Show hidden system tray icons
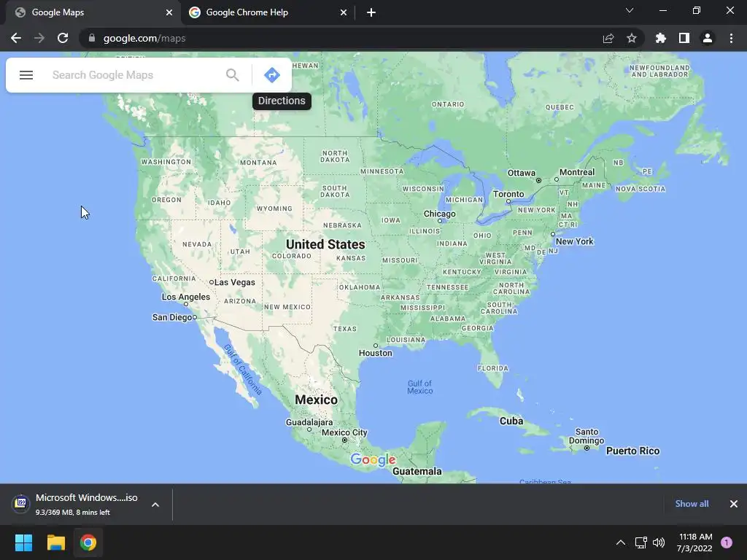747x560 pixels. pyautogui.click(x=621, y=542)
